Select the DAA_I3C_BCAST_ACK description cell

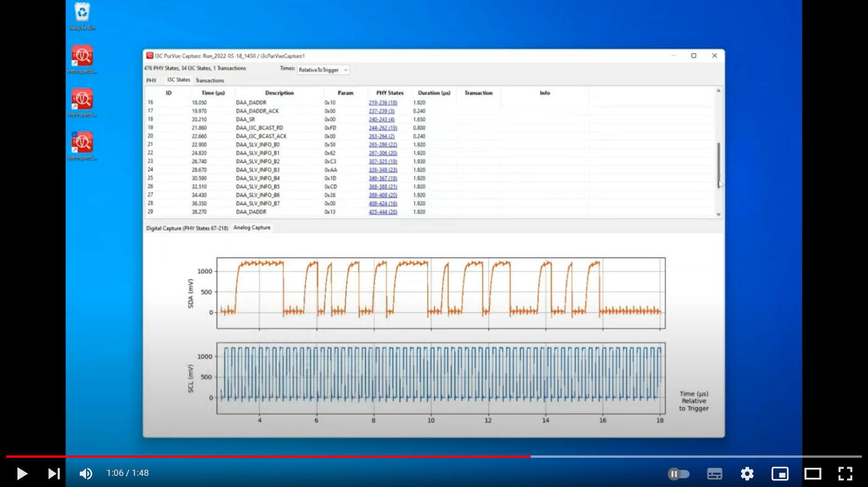(261, 136)
